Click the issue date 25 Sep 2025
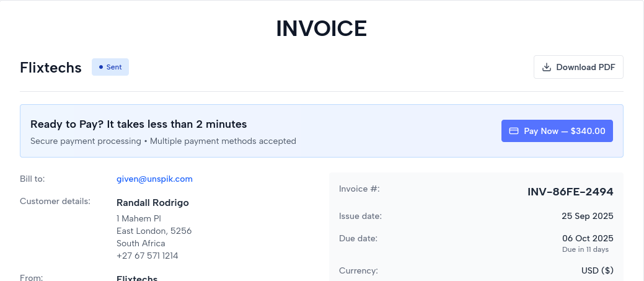The height and width of the screenshot is (281, 644). pyautogui.click(x=587, y=216)
